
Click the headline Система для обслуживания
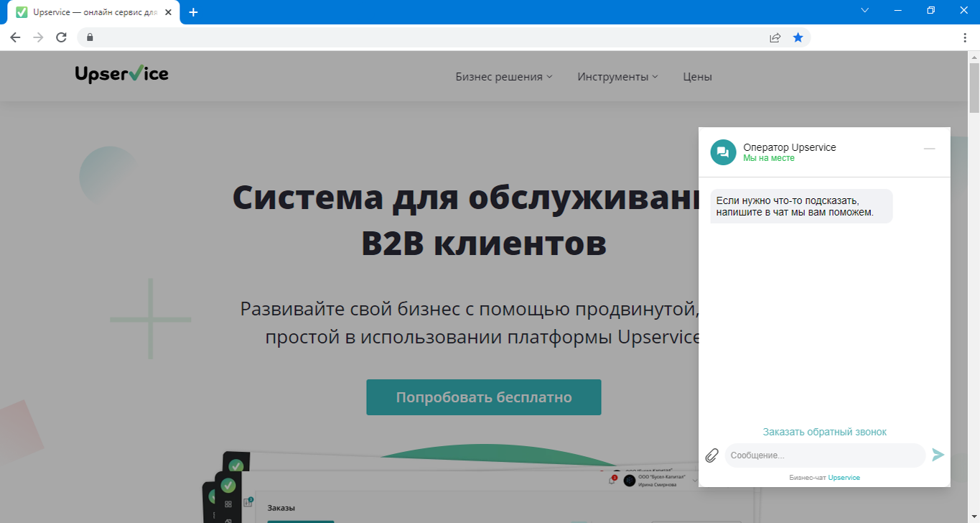click(x=466, y=197)
